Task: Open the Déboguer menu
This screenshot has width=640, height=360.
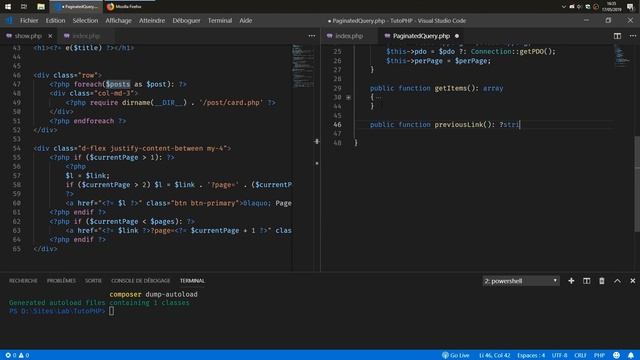Action: (186, 20)
